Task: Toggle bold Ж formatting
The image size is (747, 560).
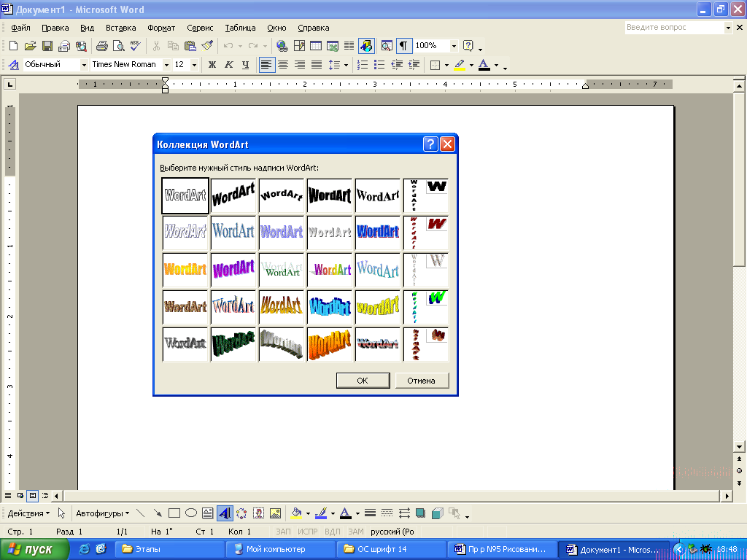Action: click(212, 65)
